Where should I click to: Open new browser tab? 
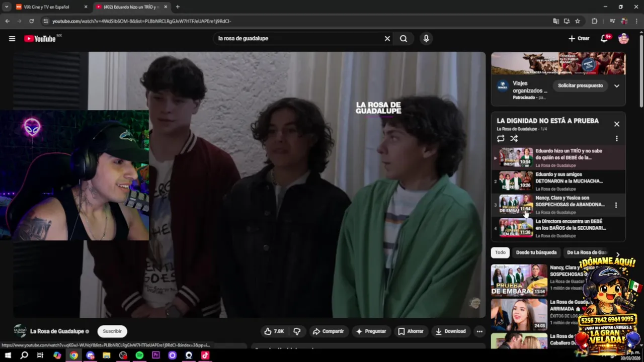click(178, 7)
